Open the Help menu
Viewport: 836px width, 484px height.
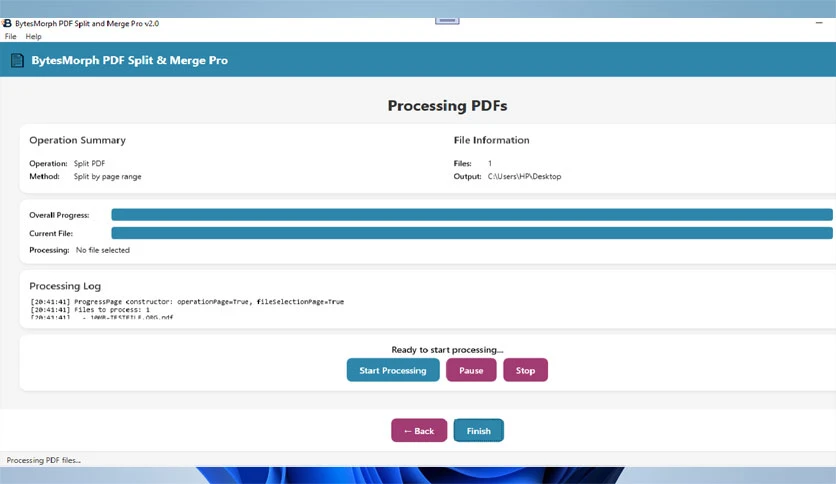(33, 36)
